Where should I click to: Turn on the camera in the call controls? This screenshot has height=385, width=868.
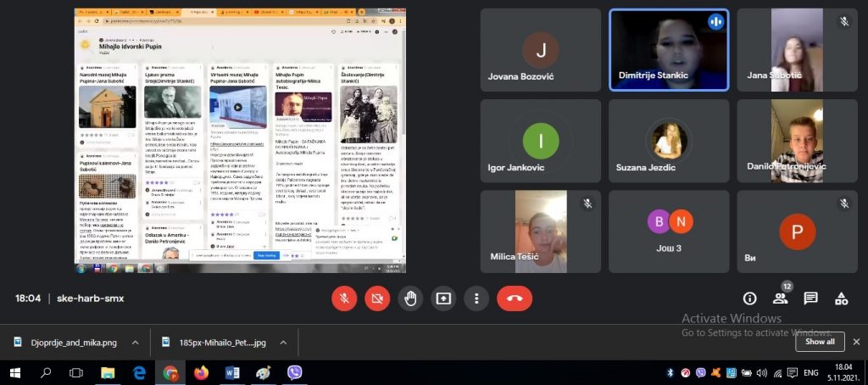[x=377, y=298]
